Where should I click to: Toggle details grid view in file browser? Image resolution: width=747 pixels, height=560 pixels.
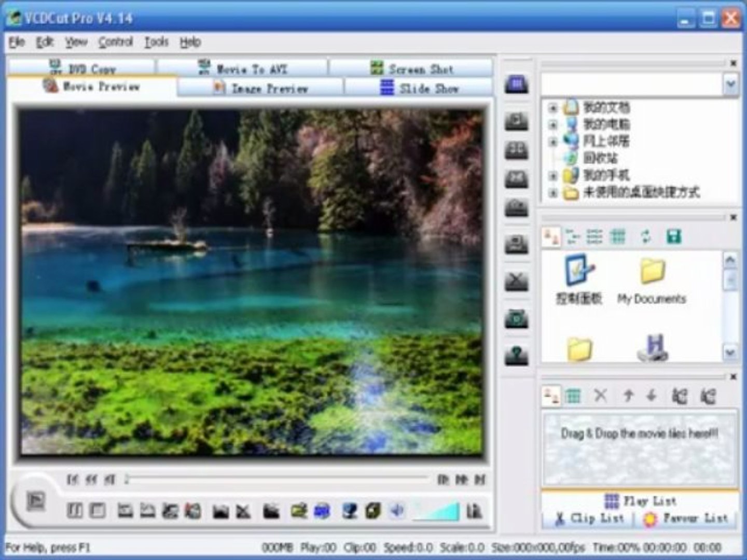pos(617,237)
